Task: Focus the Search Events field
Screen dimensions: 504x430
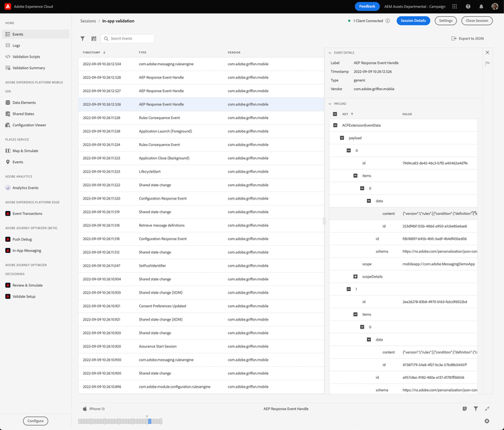Action: pos(128,38)
